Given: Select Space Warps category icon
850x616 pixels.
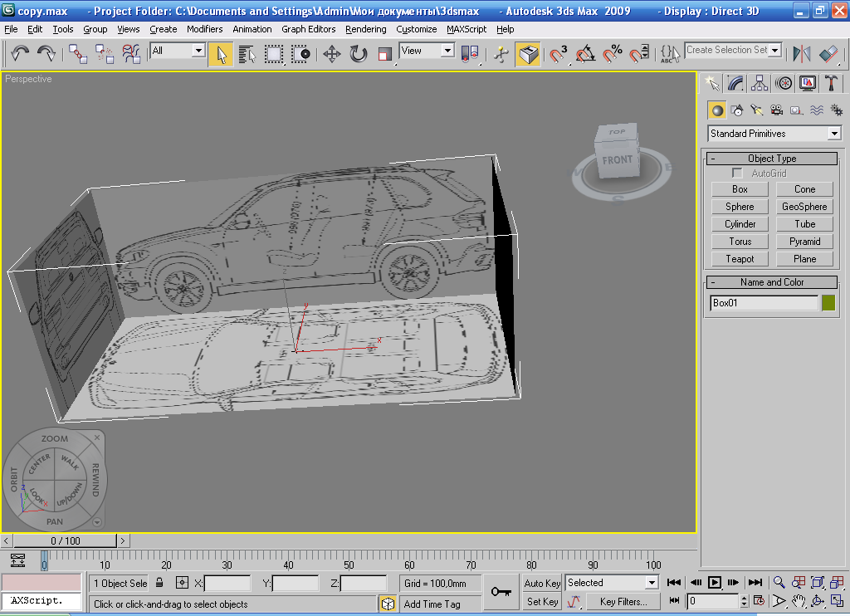Looking at the screenshot, I should click(x=817, y=110).
